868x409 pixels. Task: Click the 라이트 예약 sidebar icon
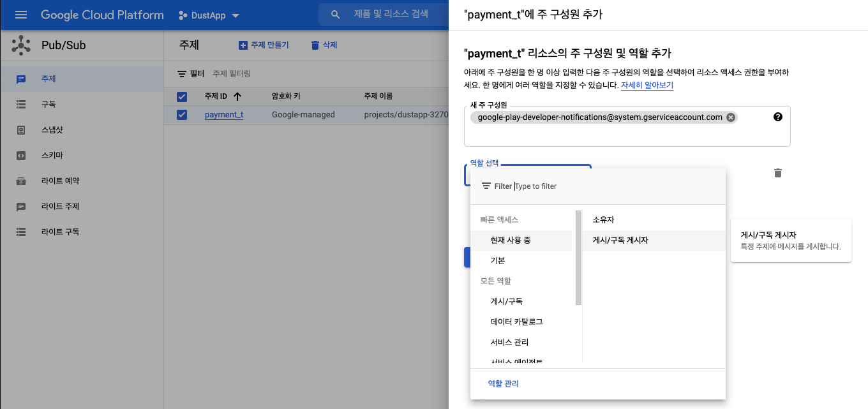21,181
